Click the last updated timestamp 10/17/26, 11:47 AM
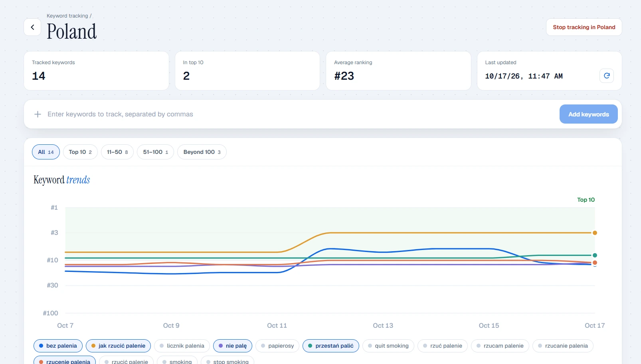 click(x=524, y=76)
